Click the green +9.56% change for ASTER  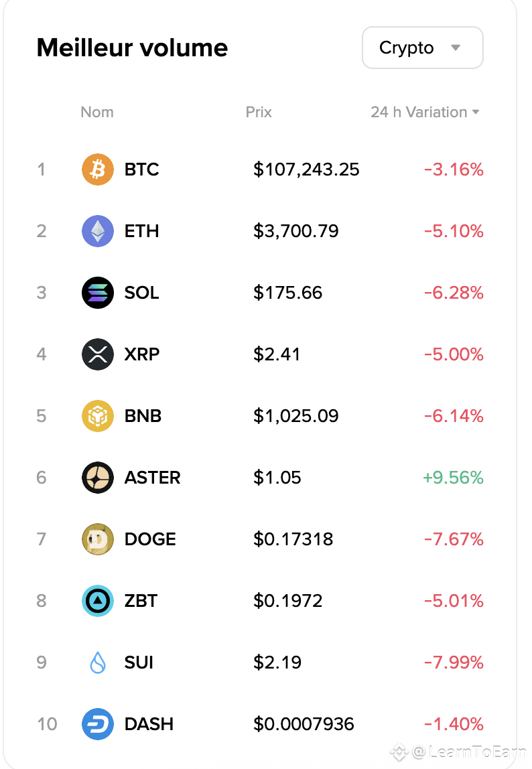[454, 478]
